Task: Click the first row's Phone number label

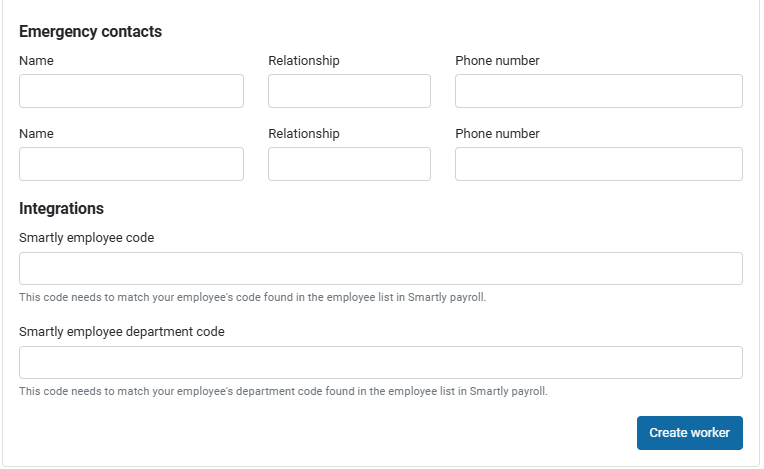Action: point(497,61)
